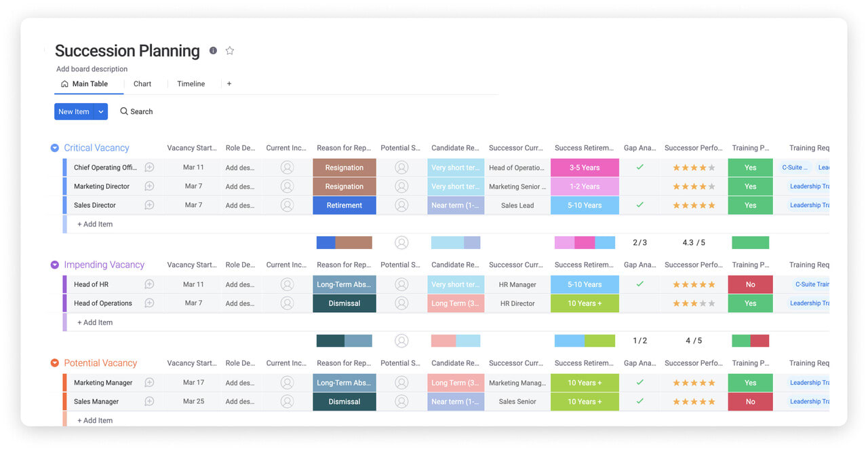
Task: Set star rating for Chief Operating Officer
Action: pyautogui.click(x=694, y=168)
